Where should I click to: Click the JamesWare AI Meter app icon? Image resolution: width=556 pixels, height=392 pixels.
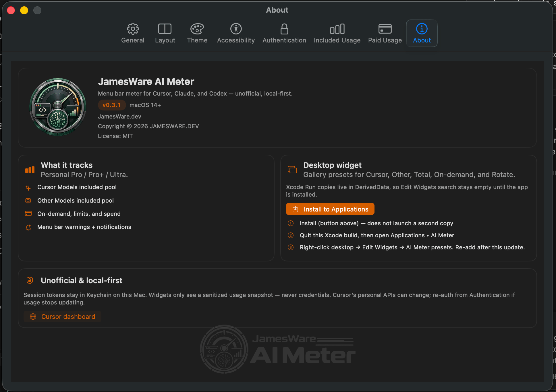coord(58,107)
